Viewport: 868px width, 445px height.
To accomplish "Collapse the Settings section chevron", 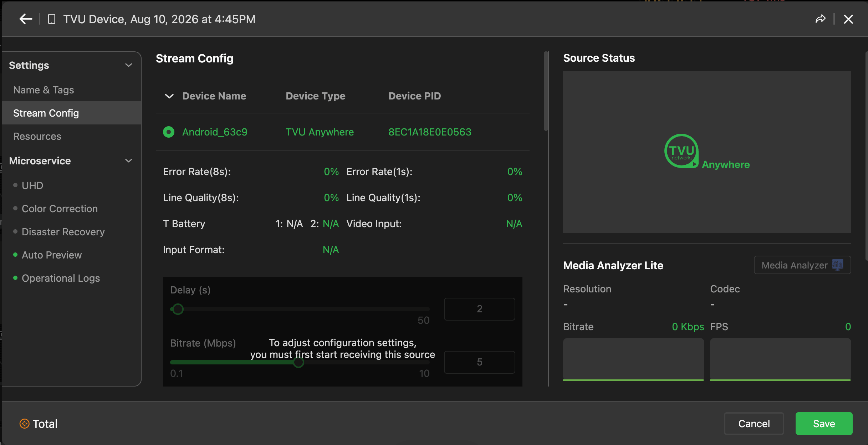I will pyautogui.click(x=129, y=65).
